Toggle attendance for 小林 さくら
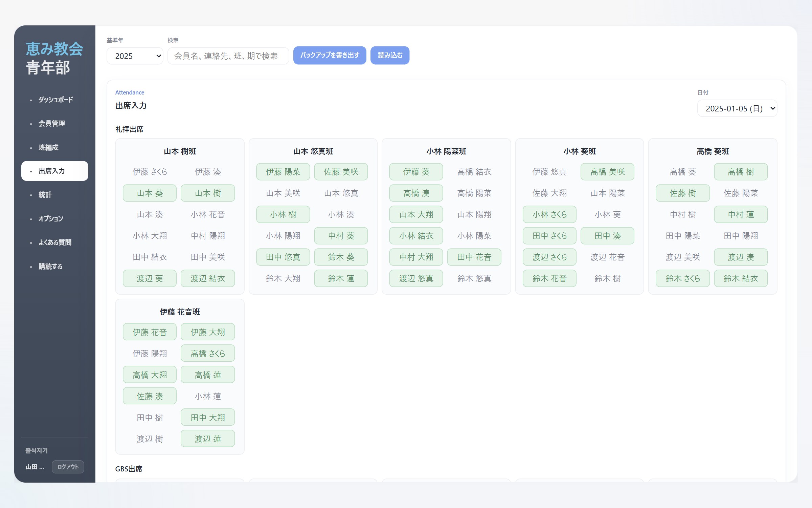Image resolution: width=812 pixels, height=508 pixels. 549,214
